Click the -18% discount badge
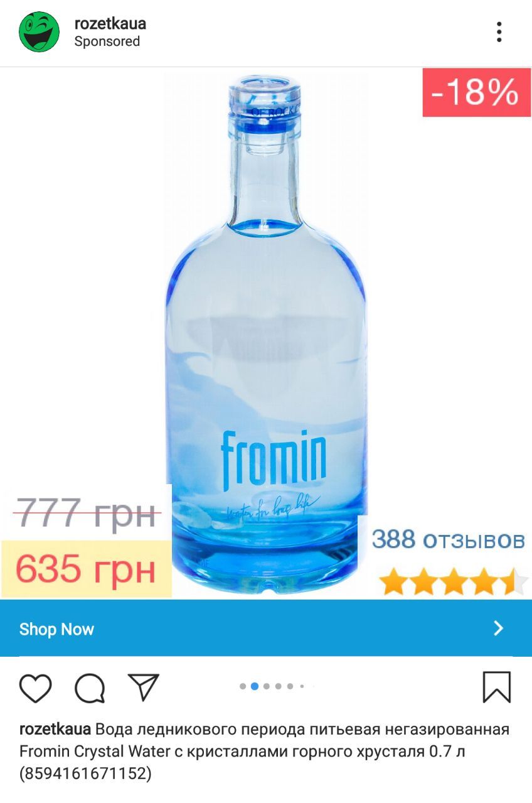The image size is (532, 803). tap(477, 93)
